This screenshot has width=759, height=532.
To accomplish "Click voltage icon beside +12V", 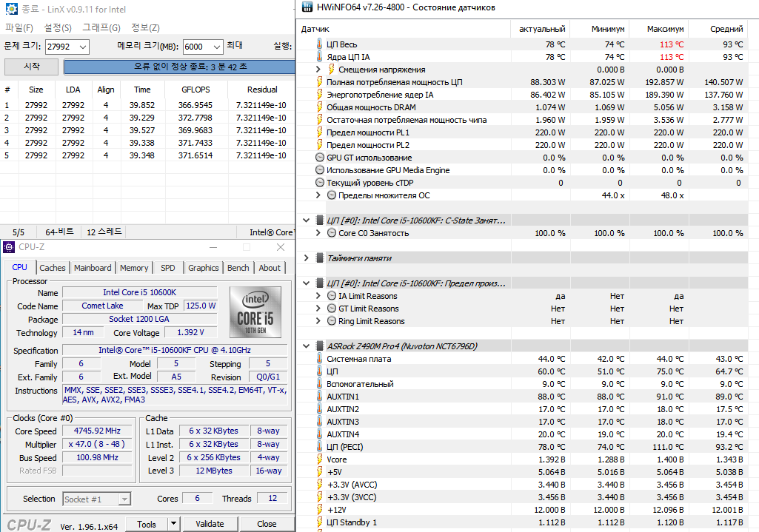I will (319, 509).
